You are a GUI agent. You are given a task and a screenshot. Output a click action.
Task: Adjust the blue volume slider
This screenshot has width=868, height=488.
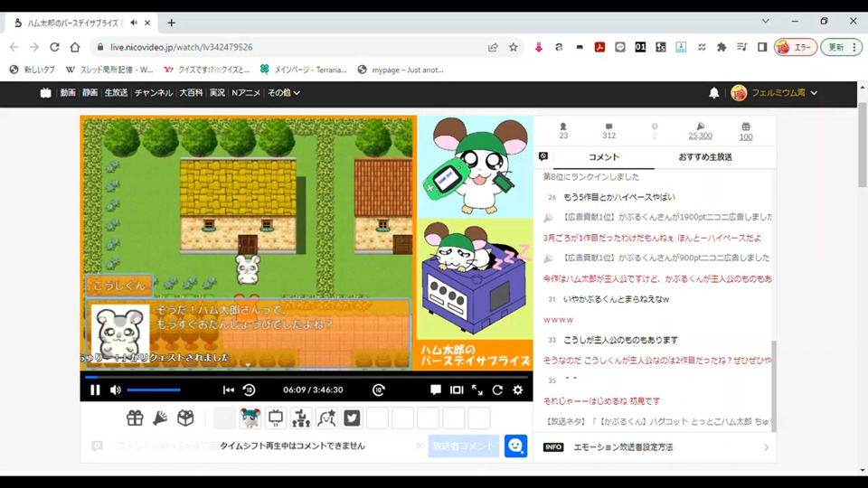pos(154,390)
